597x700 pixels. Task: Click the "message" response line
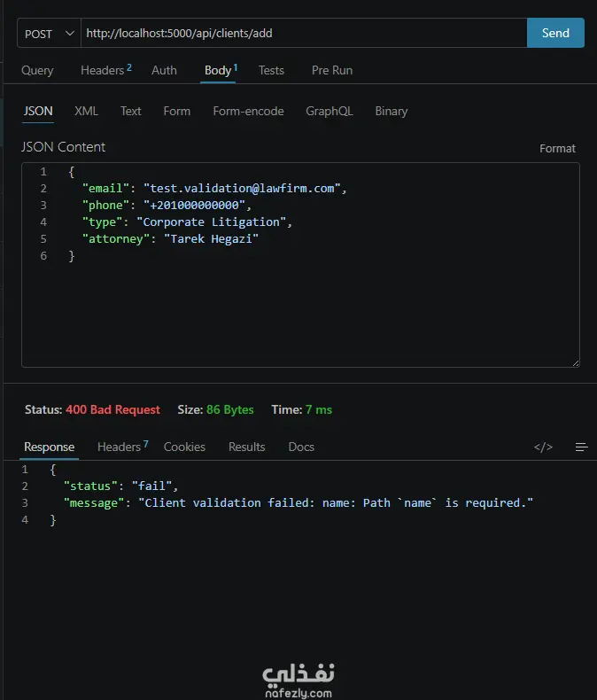pyautogui.click(x=298, y=503)
